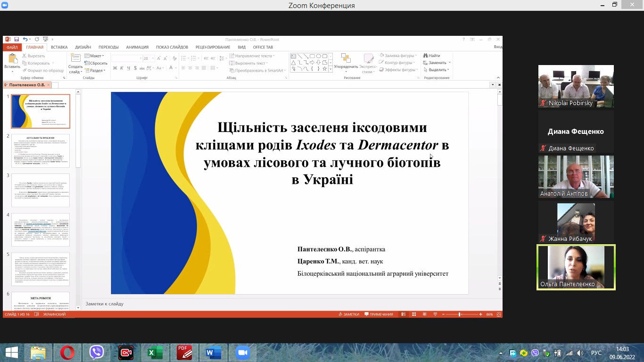Viewport: 644px width, 362px height.
Task: Select slide 3 thumbnail in slide panel
Action: [41, 190]
